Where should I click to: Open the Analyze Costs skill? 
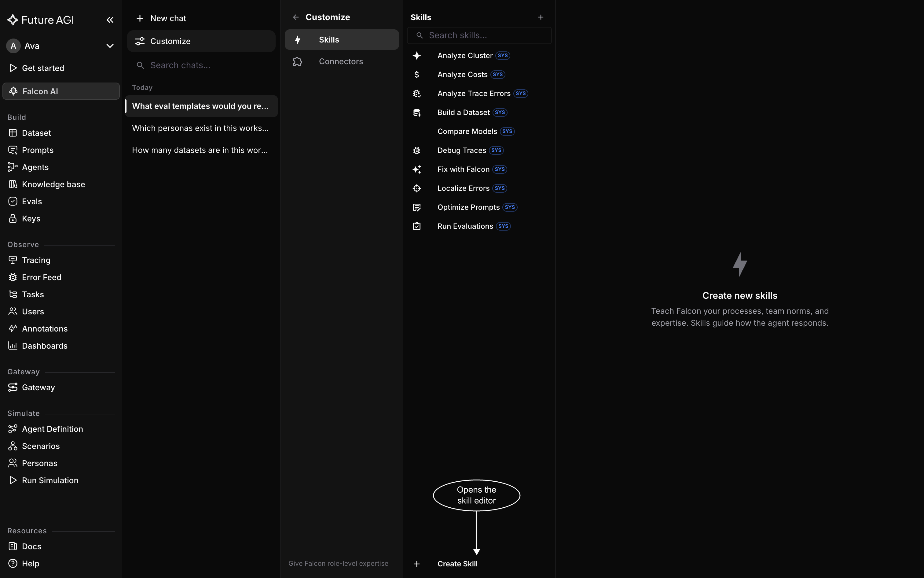click(x=479, y=75)
